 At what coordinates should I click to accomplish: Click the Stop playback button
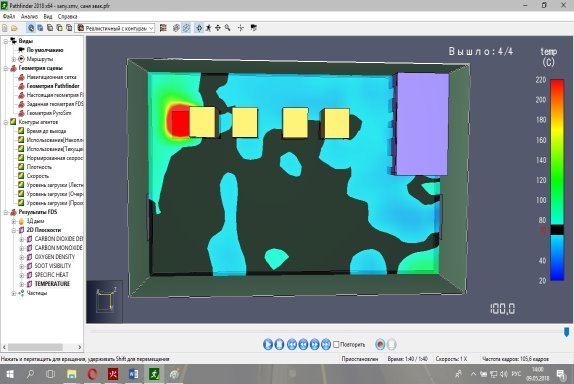coord(279,344)
